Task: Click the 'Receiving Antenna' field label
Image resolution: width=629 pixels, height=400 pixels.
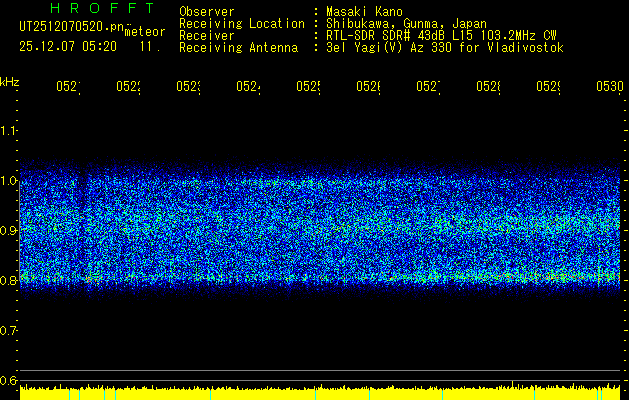Action: [238, 47]
